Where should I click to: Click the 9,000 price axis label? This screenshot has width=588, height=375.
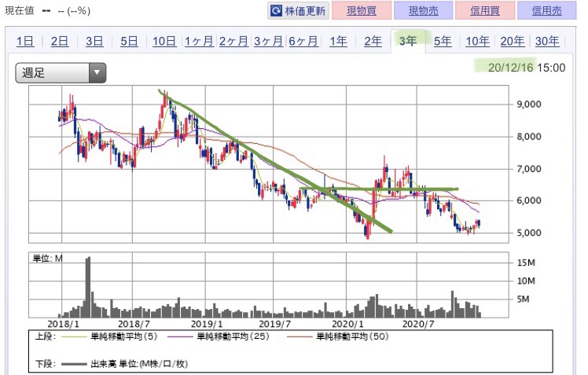(529, 105)
